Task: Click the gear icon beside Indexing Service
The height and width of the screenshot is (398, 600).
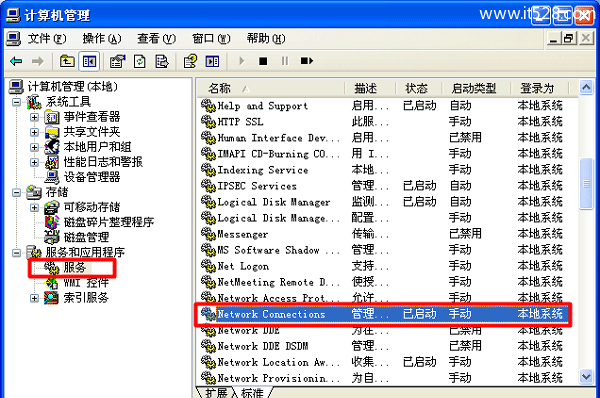Action: (x=208, y=170)
